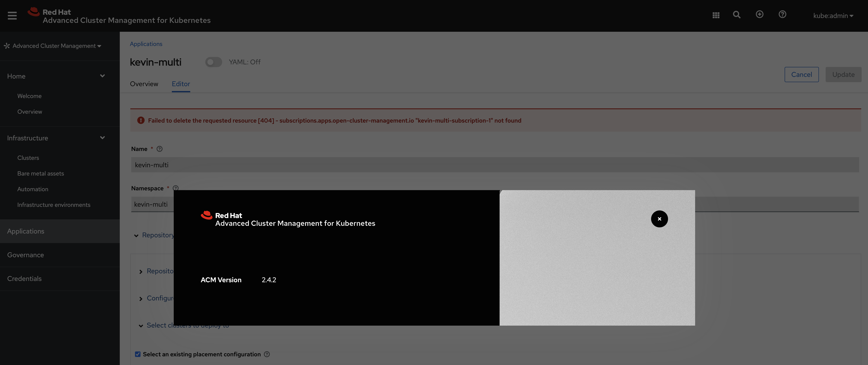Click the Cancel button
The width and height of the screenshot is (868, 365).
click(801, 75)
